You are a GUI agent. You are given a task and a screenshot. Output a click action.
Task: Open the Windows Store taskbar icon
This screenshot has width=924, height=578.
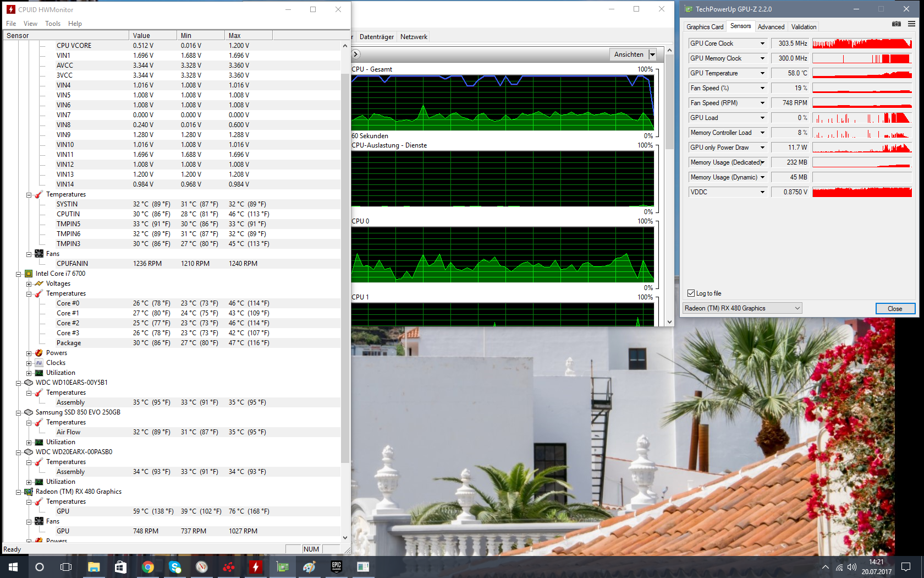pyautogui.click(x=120, y=566)
